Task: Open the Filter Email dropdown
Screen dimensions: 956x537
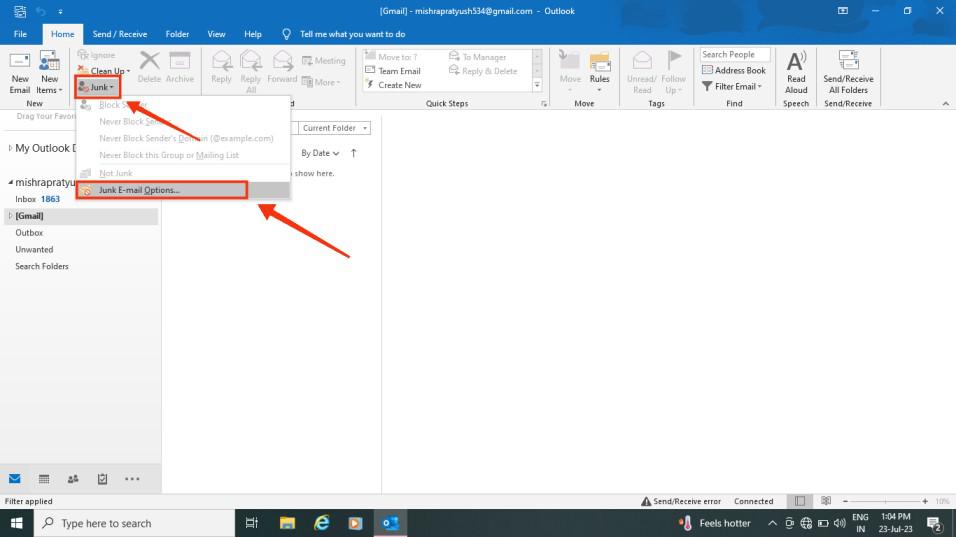Action: click(x=732, y=87)
